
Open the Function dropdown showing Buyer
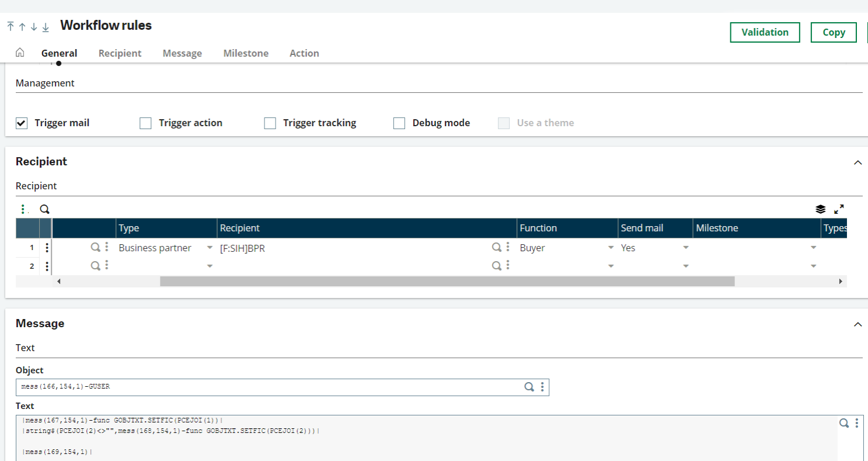click(x=611, y=247)
